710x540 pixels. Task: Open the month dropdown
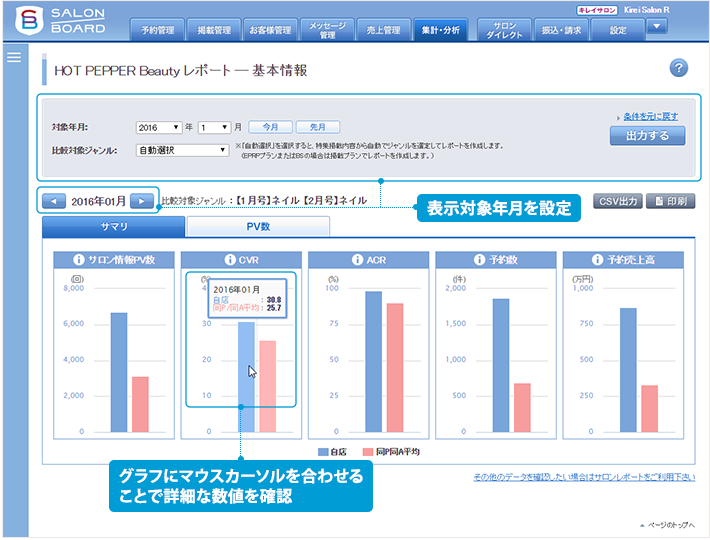click(x=214, y=128)
